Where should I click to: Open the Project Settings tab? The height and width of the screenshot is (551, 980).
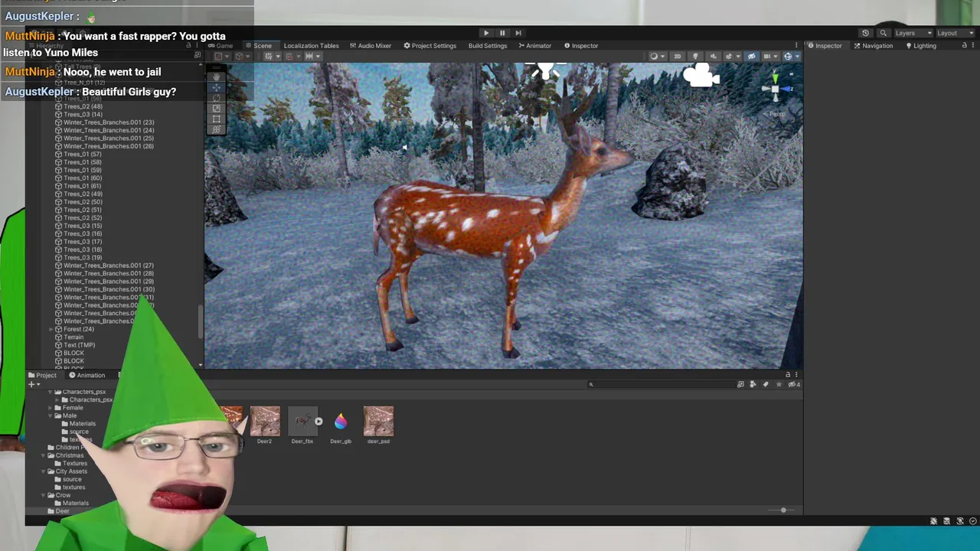[430, 46]
